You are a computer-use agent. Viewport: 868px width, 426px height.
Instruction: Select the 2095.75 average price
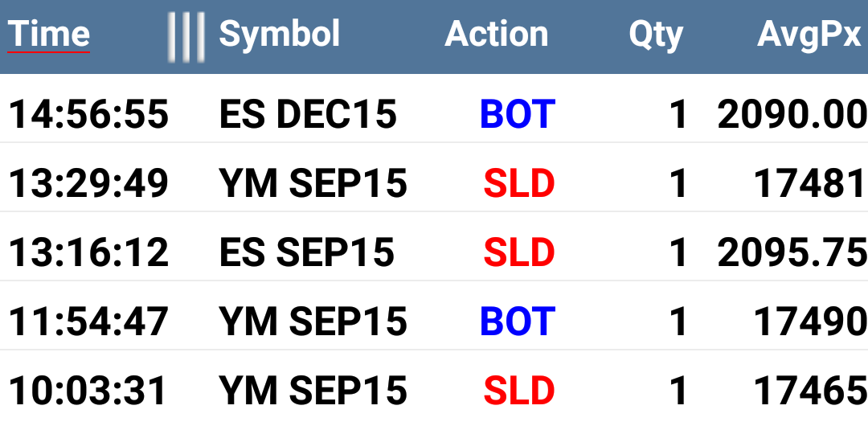point(792,252)
